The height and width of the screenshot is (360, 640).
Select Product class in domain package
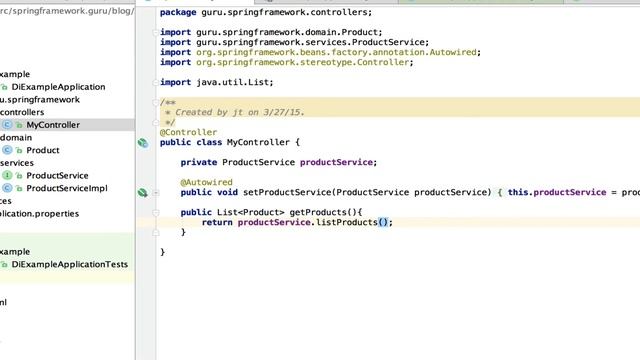pyautogui.click(x=43, y=150)
